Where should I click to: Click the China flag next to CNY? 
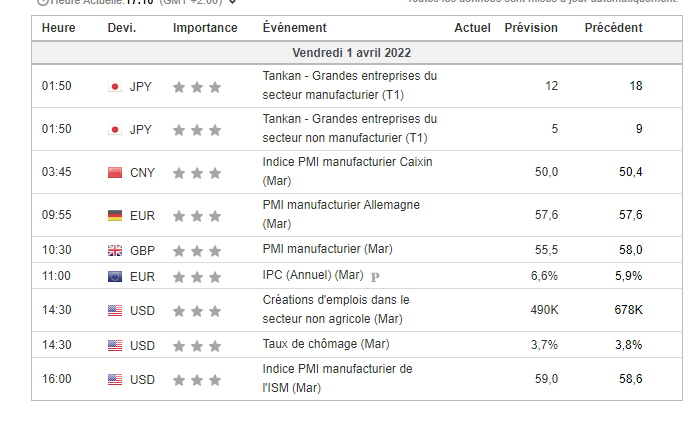(x=115, y=172)
